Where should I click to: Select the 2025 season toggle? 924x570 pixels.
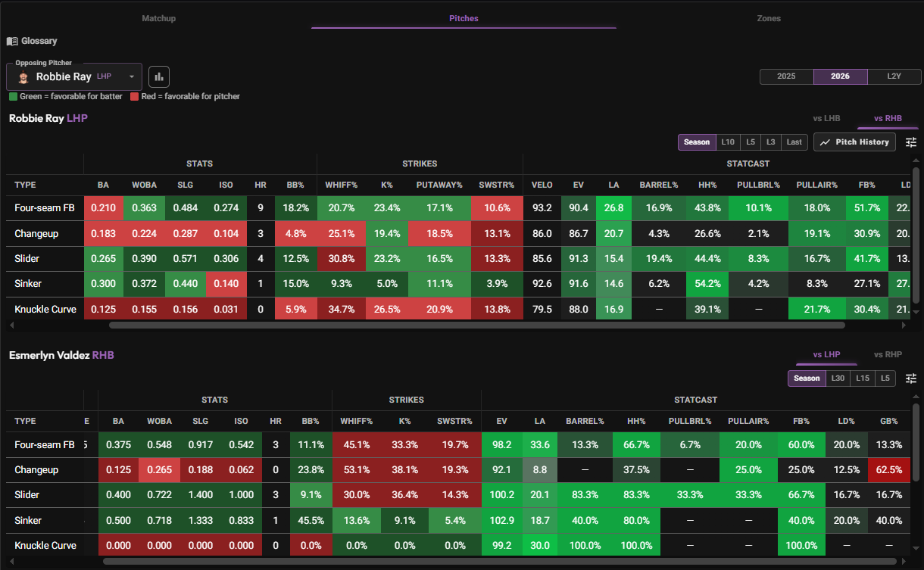coord(786,76)
